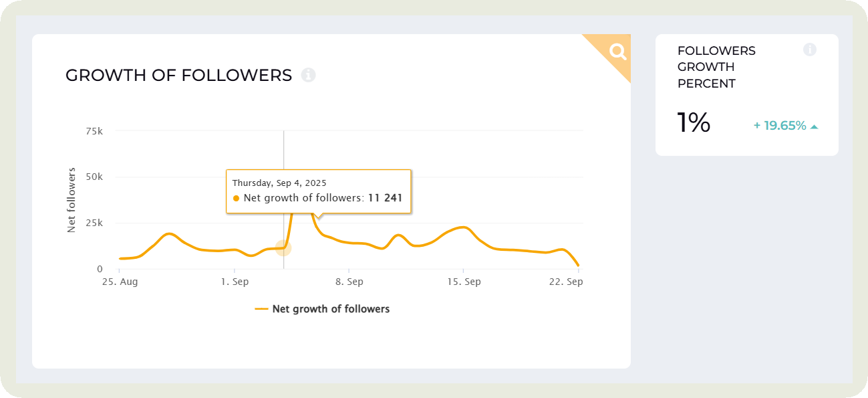Image resolution: width=868 pixels, height=398 pixels.
Task: Expand the Followers Growth Percent card
Action: click(746, 94)
